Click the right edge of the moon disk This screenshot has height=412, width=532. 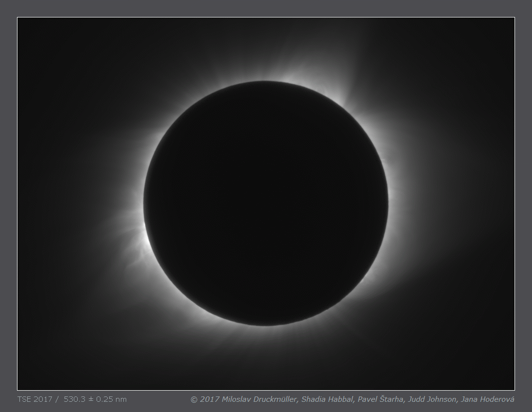tap(387, 203)
